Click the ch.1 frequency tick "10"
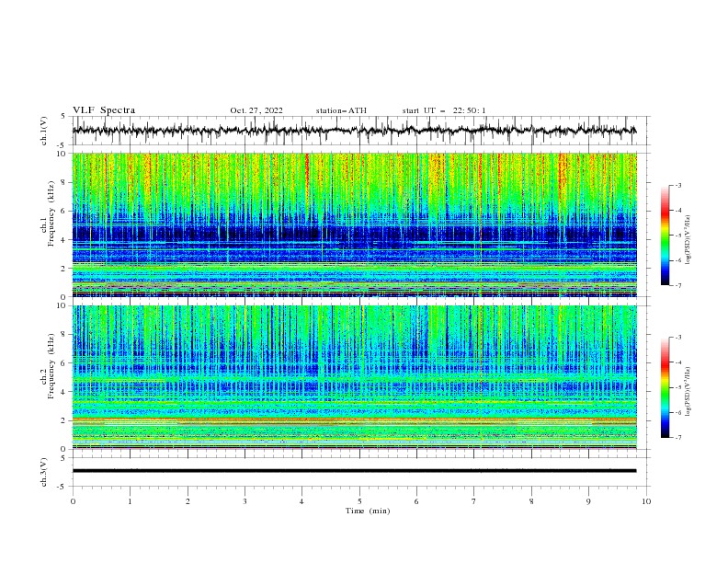Viewport: 728px width, 563px height. coord(63,154)
